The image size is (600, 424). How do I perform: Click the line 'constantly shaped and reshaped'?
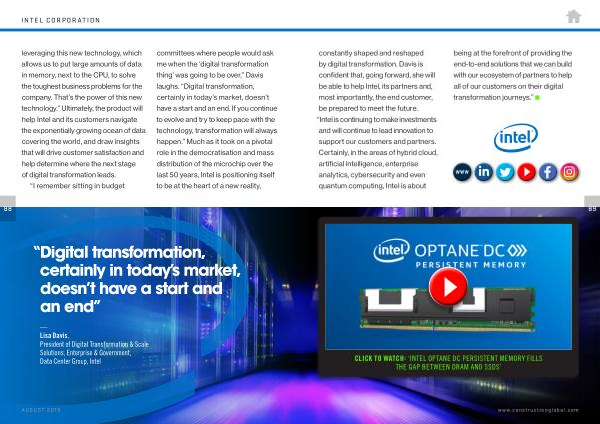pos(371,53)
